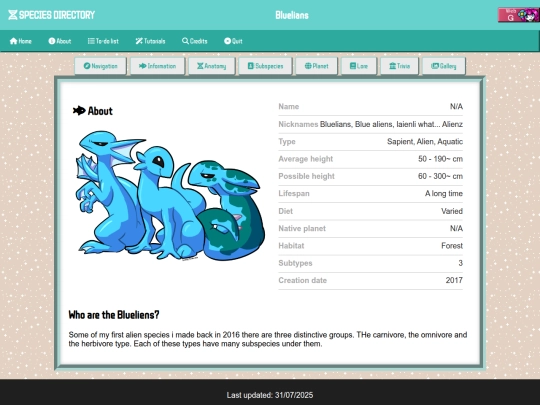Open the Credits link
The image size is (540, 405).
click(195, 41)
